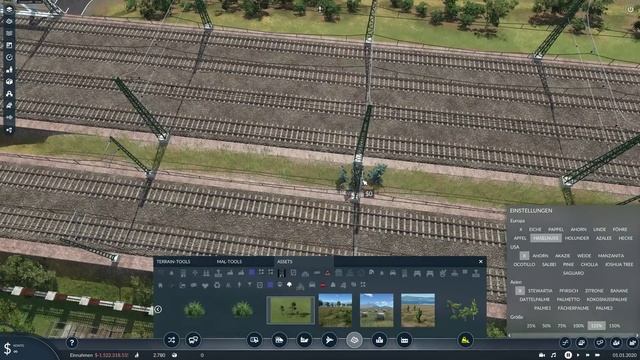The height and width of the screenshot is (360, 640).
Task: Toggle AKAZIE tree in USA group
Action: pos(562,256)
